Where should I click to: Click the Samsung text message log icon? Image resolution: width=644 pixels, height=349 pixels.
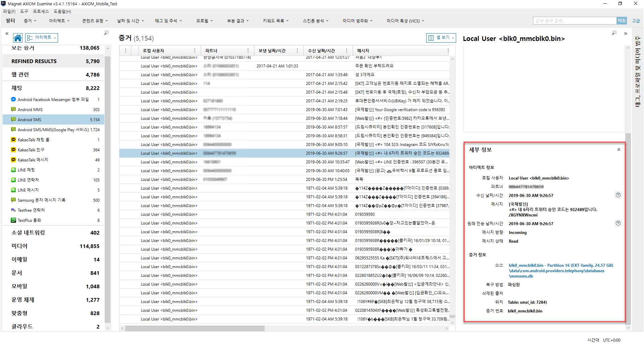(x=13, y=200)
